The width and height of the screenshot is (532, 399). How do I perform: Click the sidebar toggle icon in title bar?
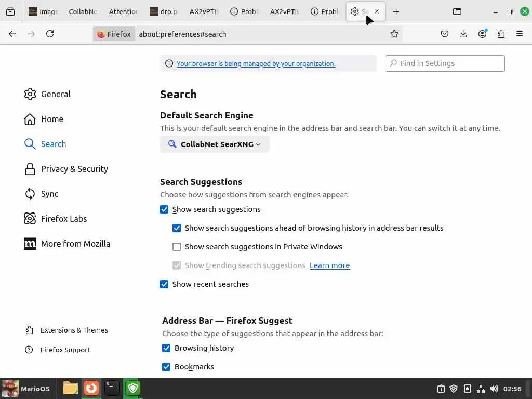tap(457, 11)
